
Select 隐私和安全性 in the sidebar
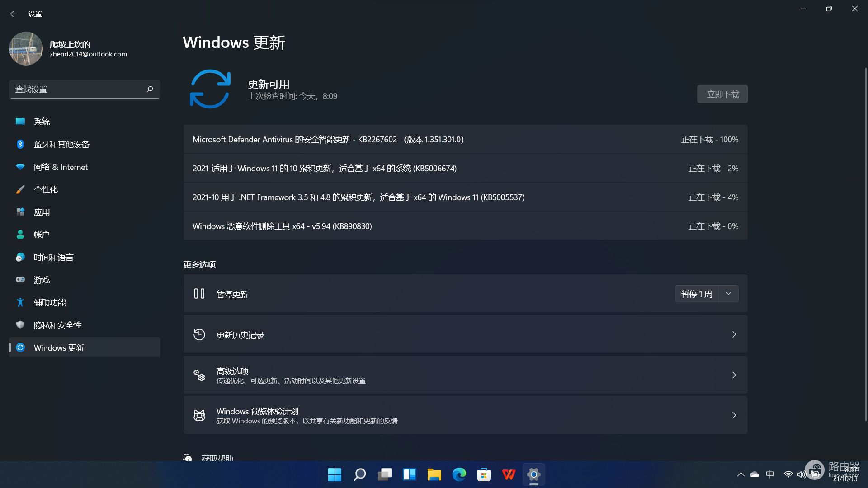pyautogui.click(x=85, y=325)
